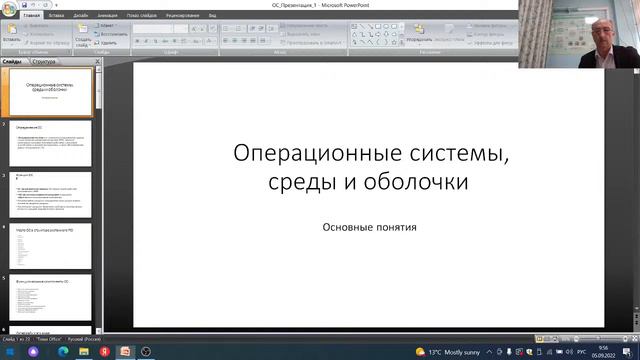Screen dimensions: 640x360
Task: Open the Windows Start button
Action: [10, 351]
